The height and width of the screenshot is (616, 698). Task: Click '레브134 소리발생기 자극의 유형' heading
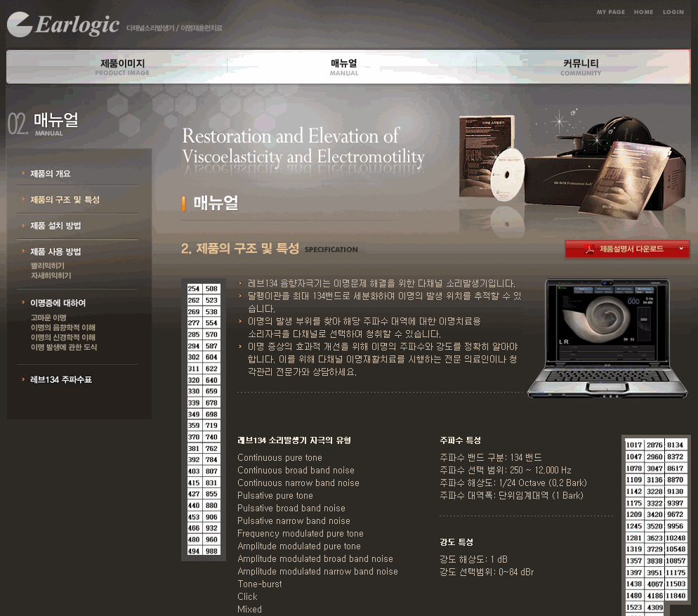[x=294, y=440]
